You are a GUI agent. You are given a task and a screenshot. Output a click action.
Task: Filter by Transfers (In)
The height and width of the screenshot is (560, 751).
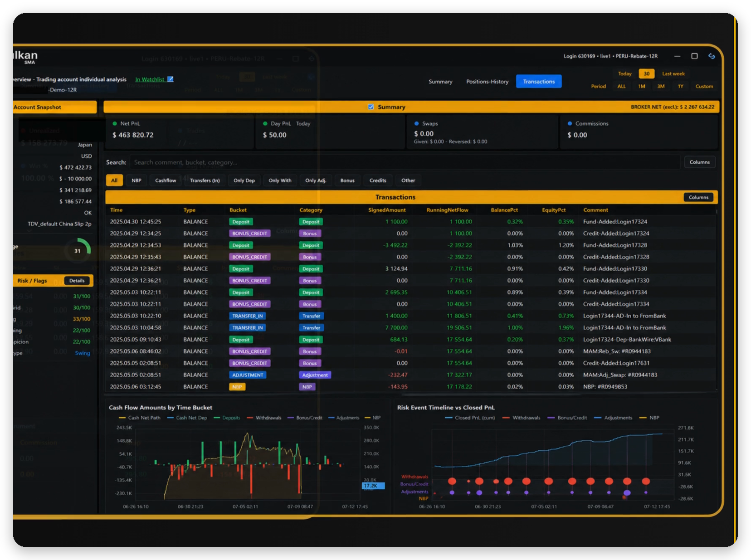click(x=205, y=180)
